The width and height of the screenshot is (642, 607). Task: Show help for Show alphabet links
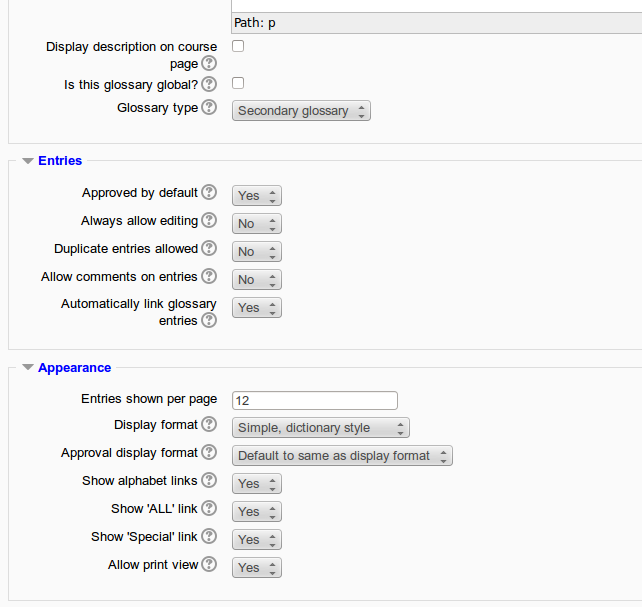[x=209, y=481]
